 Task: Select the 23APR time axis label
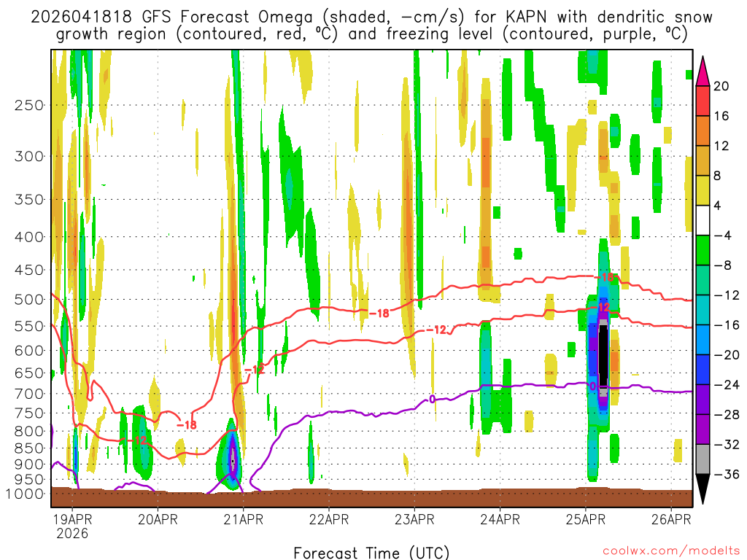point(414,519)
